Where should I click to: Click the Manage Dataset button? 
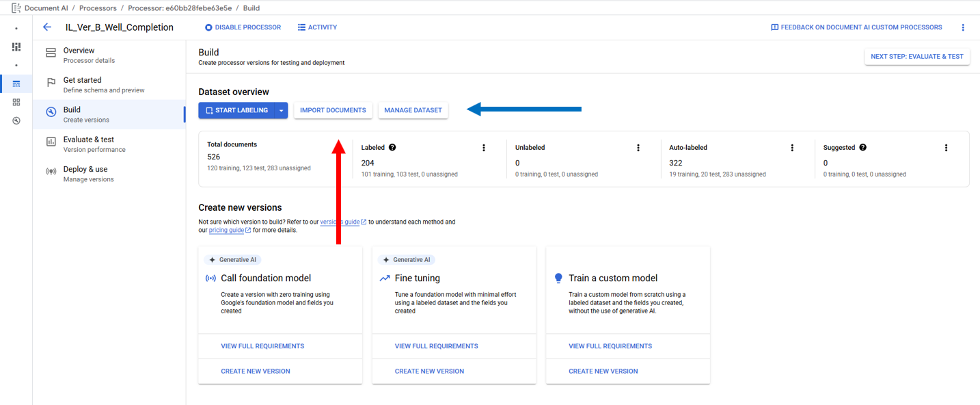[413, 110]
